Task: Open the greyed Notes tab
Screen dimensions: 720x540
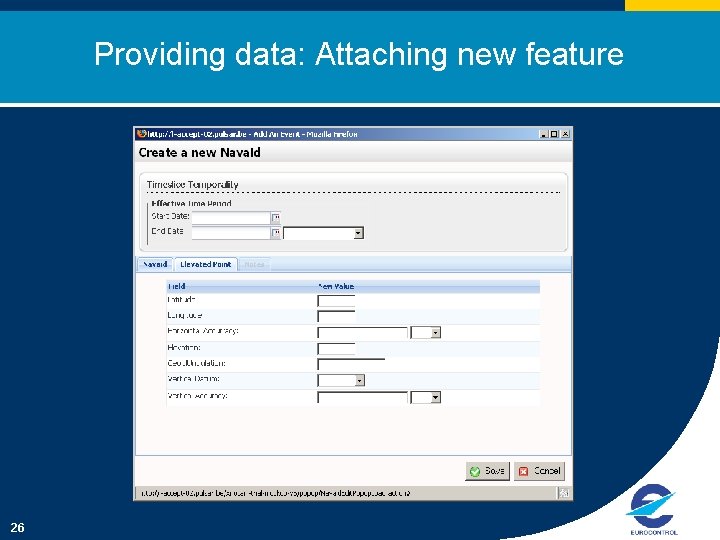Action: tap(254, 264)
